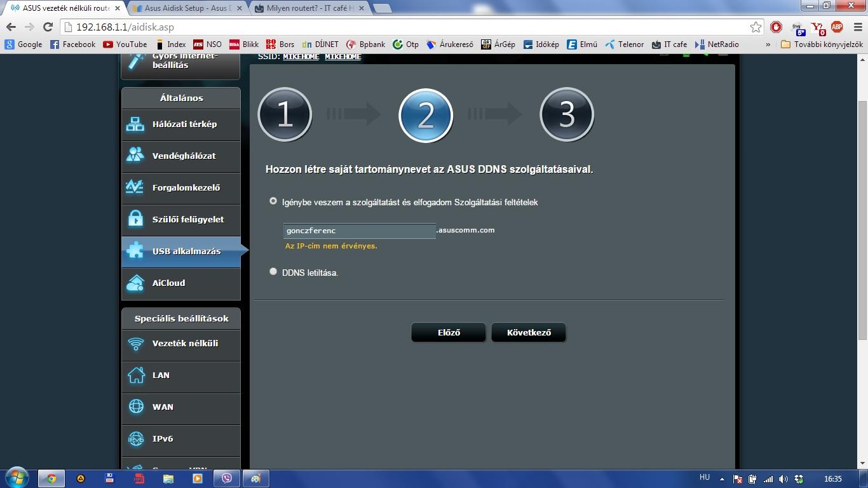This screenshot has height=488, width=868.
Task: Open Action Center flag icon
Action: [x=738, y=479]
